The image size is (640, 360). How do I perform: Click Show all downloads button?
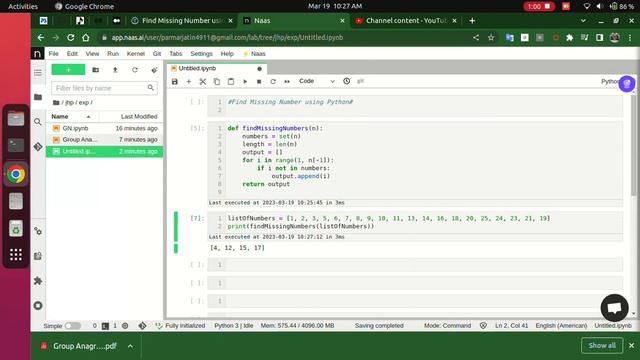point(602,345)
